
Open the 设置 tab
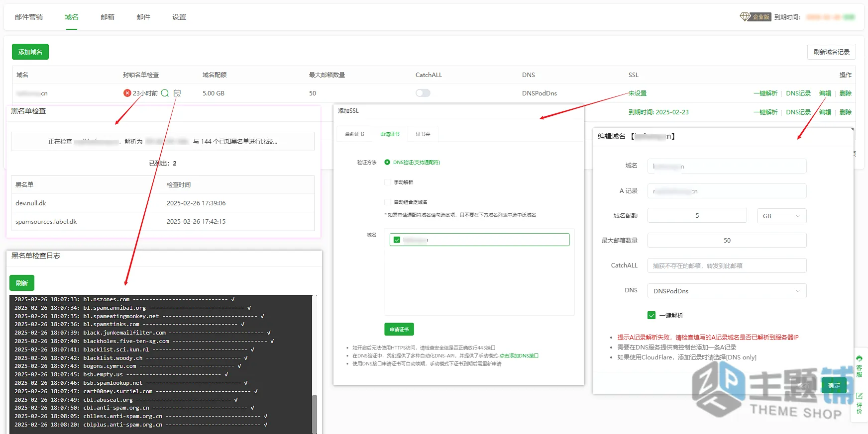coord(179,17)
